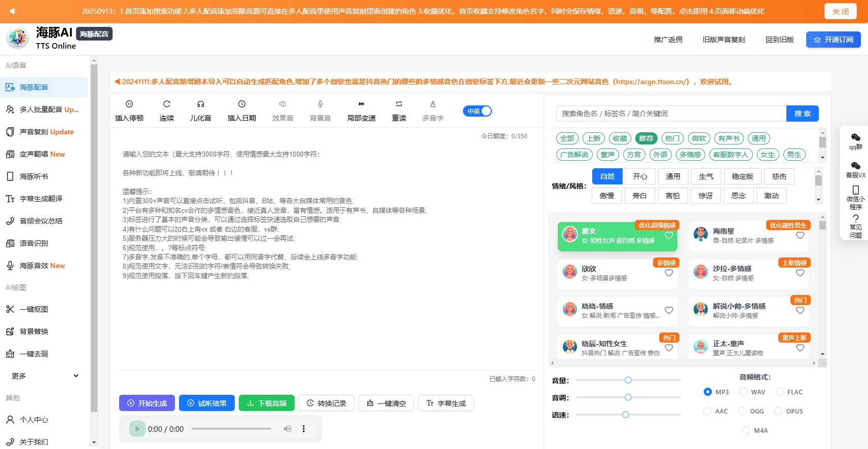Favorite the 雅文 voice with heart icon
The height and width of the screenshot is (449, 868).
pos(669,236)
